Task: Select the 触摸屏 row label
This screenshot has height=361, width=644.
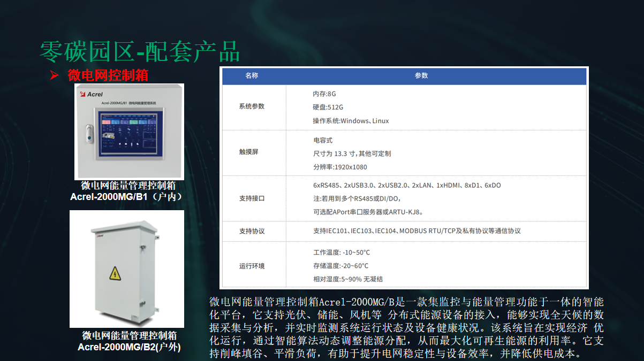Action: [x=248, y=152]
